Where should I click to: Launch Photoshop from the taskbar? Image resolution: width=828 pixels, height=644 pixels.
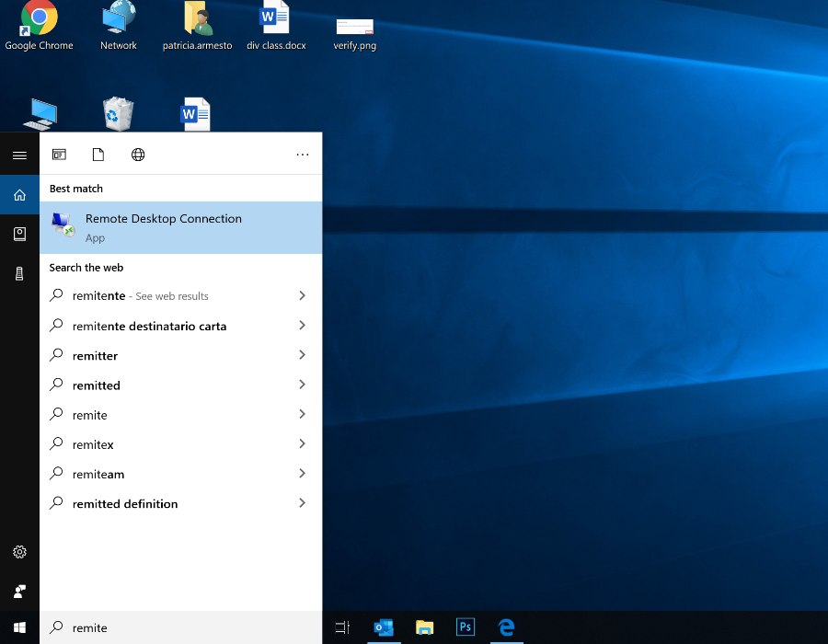point(466,627)
